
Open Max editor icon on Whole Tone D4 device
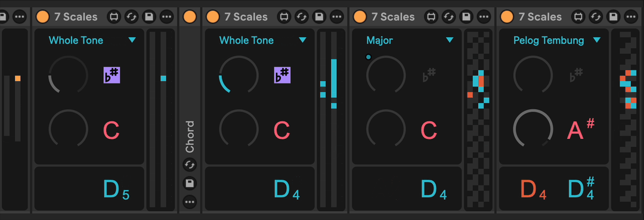(x=284, y=17)
